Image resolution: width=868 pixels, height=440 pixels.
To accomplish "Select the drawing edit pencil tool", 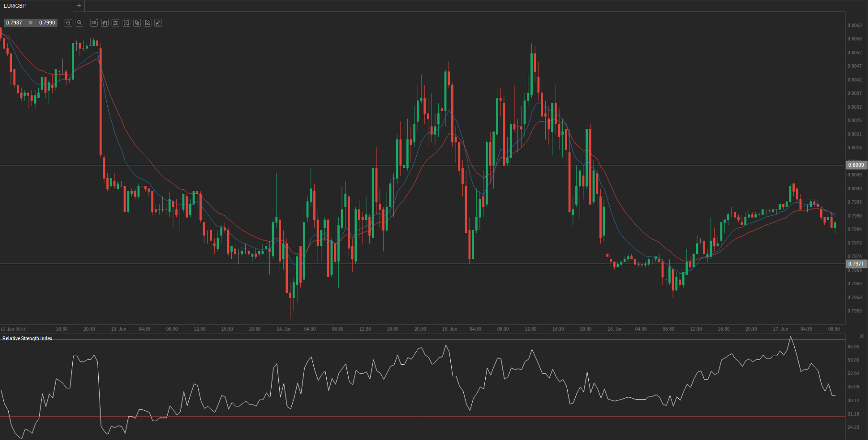I will click(x=148, y=23).
